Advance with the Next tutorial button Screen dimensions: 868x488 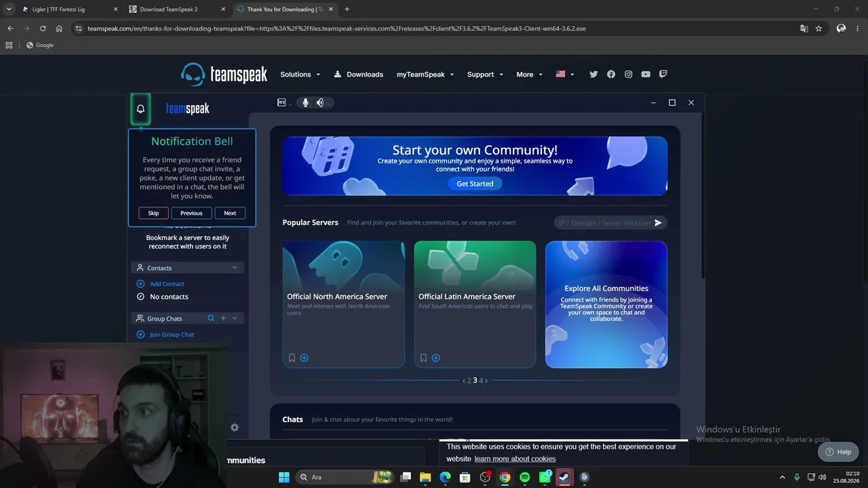pos(230,213)
